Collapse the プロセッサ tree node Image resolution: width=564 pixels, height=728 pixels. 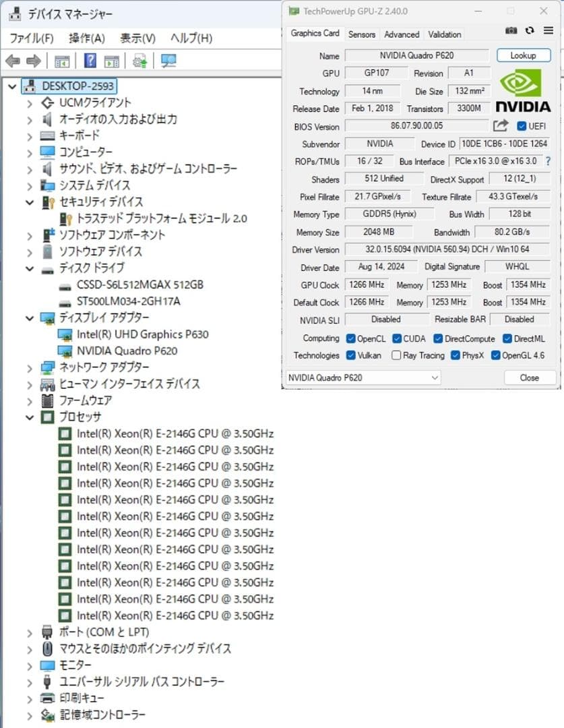point(28,417)
